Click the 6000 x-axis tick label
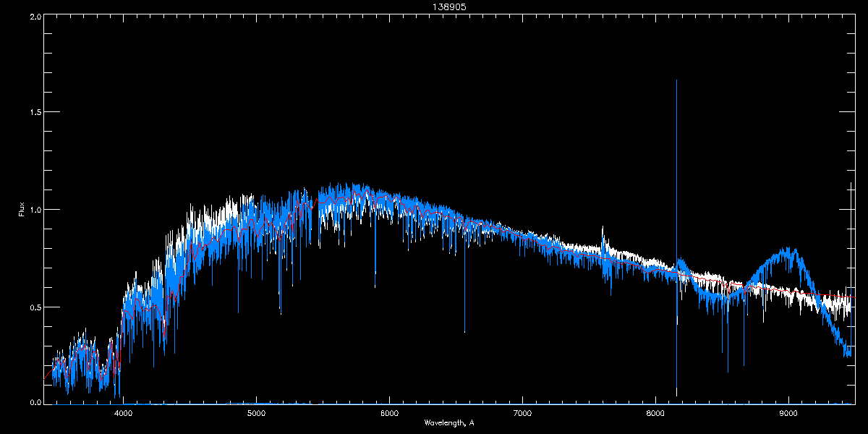This screenshot has height=434, width=868. click(389, 413)
